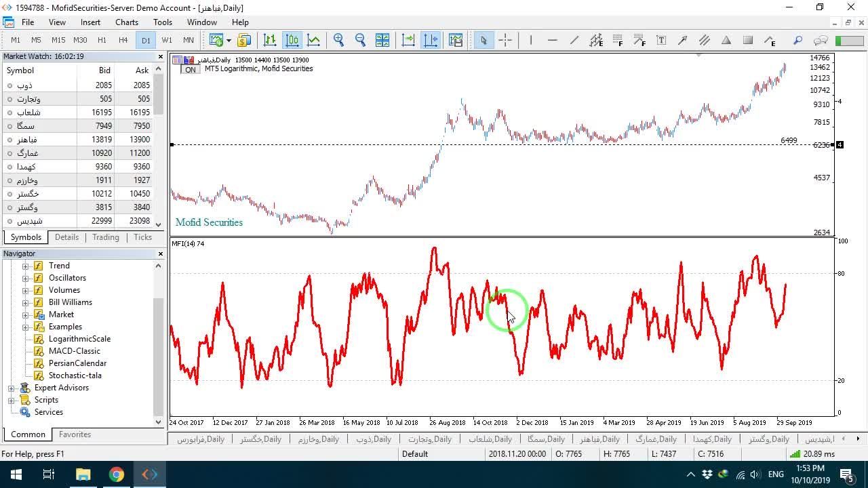Screen dimensions: 868x488
Task: Expand the Expert Advisors node
Action: tap(12, 388)
